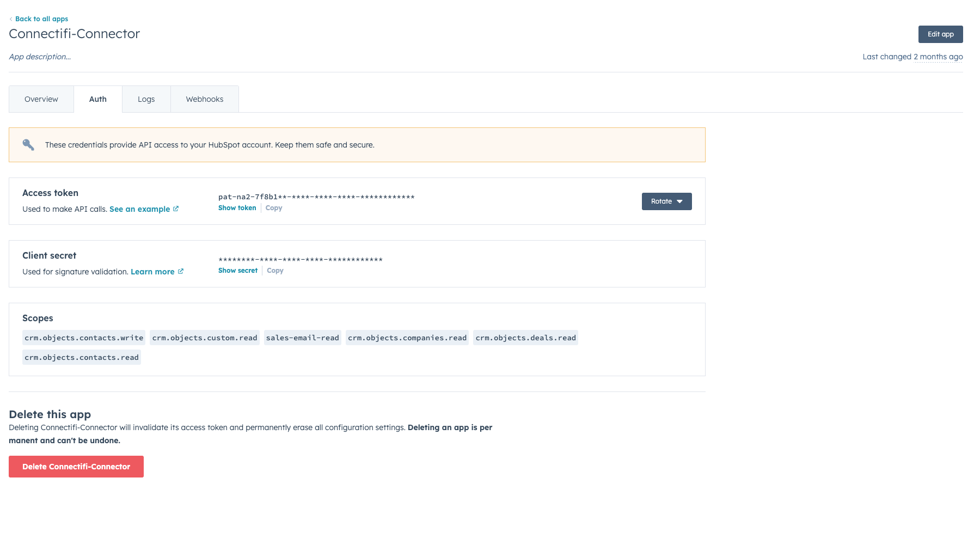980x545 pixels.
Task: Click the Connectifi-Connector app title
Action: (75, 34)
